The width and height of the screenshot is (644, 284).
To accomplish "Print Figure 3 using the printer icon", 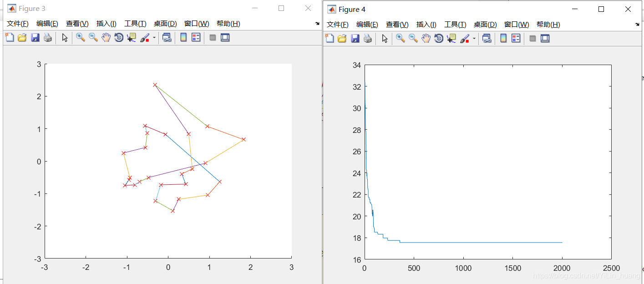I will 48,38.
